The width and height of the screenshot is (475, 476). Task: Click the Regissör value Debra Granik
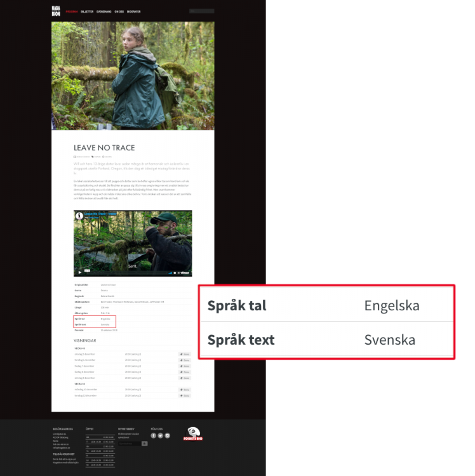click(x=107, y=296)
